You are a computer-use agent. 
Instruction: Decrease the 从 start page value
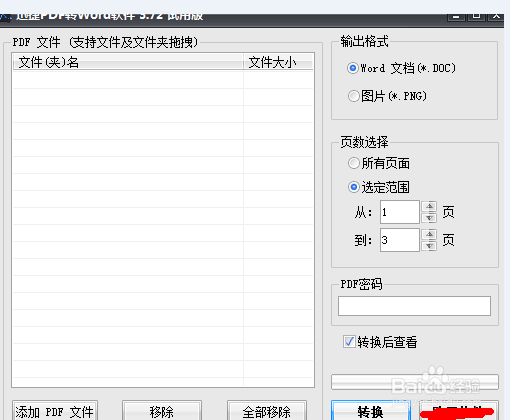pos(429,218)
